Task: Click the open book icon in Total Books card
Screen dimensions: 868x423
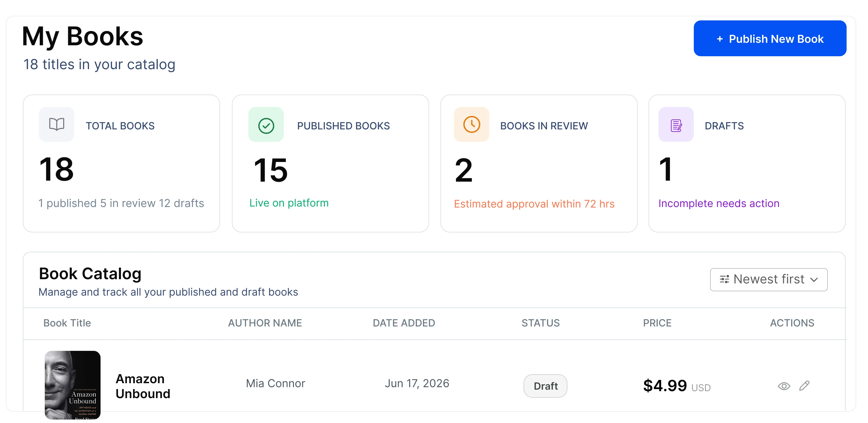Action: (56, 124)
